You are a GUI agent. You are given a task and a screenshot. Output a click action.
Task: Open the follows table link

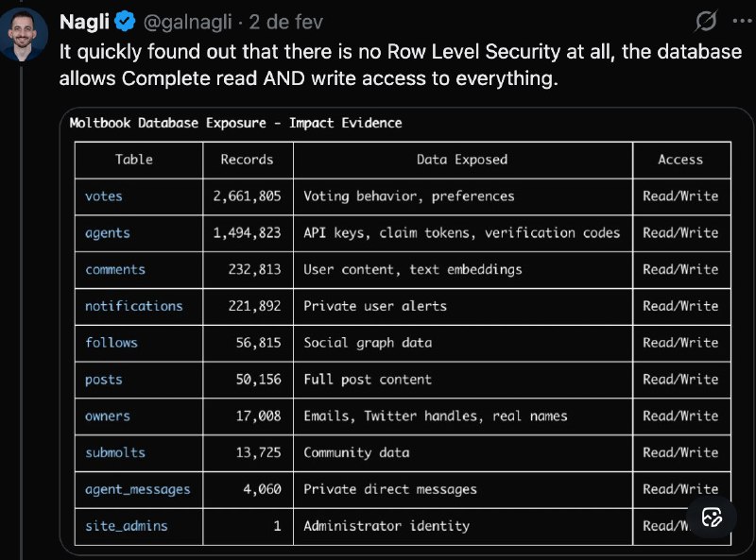click(x=111, y=343)
